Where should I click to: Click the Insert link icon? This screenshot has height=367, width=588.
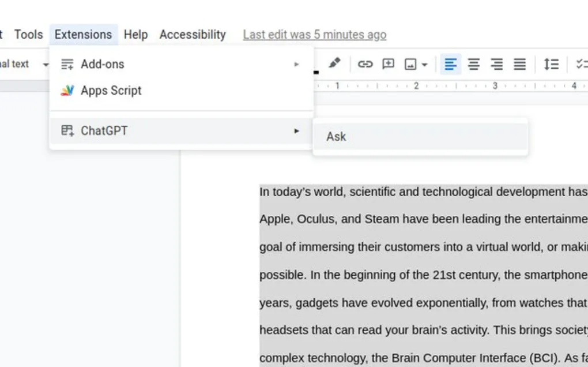pos(365,64)
